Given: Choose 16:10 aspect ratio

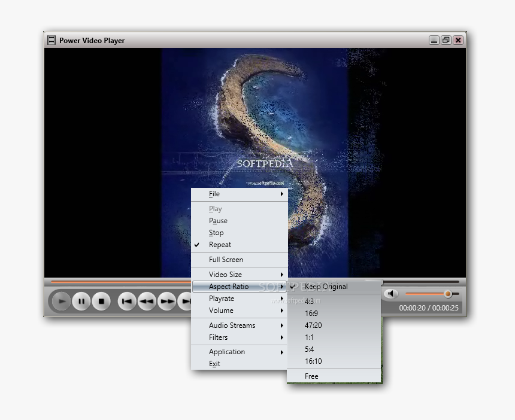Looking at the screenshot, I should (x=334, y=361).
